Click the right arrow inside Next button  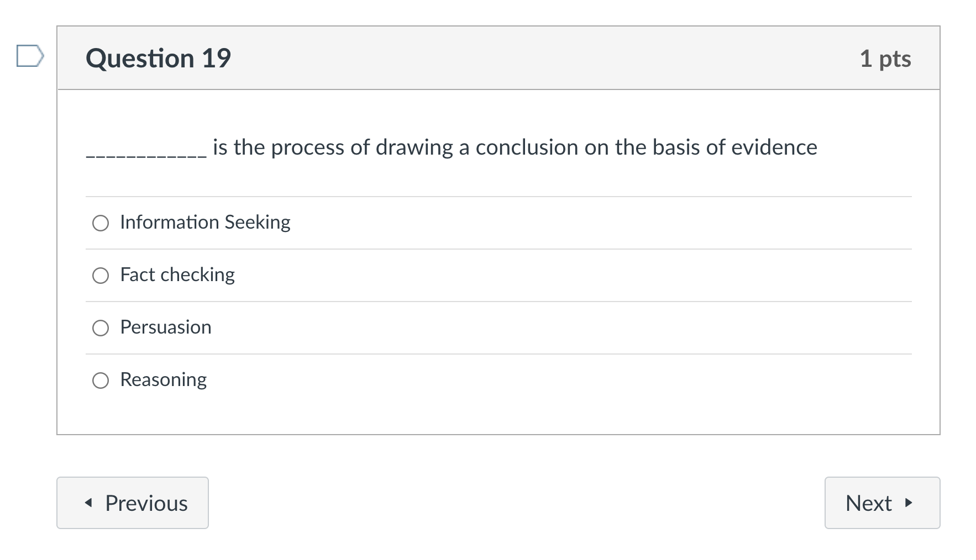click(910, 503)
